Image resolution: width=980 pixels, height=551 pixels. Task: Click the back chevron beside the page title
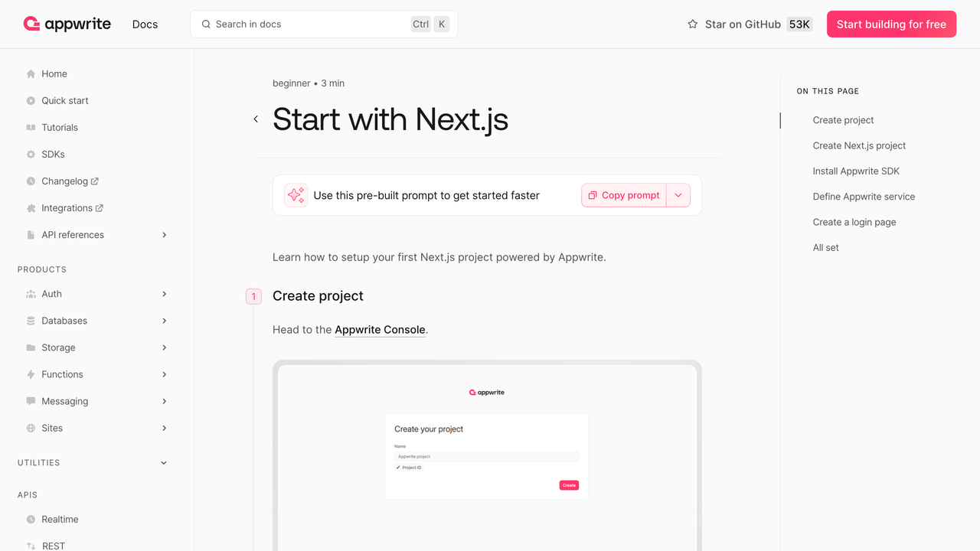point(256,119)
